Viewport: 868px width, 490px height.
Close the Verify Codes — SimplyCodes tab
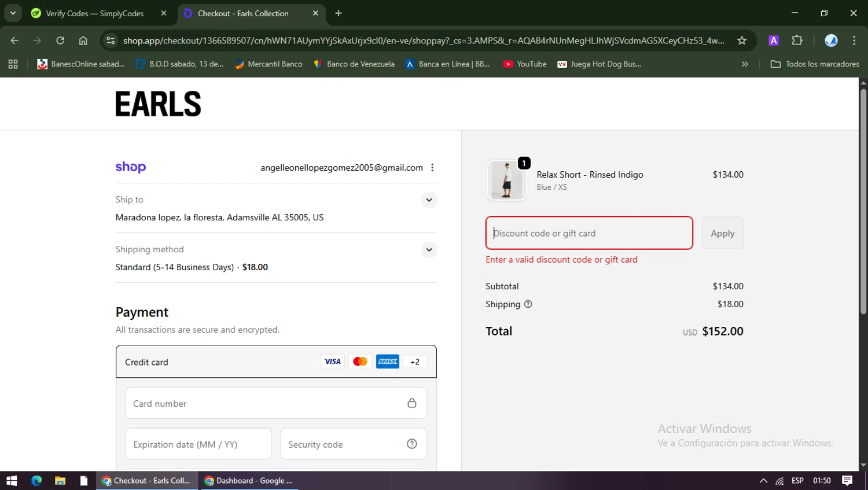click(x=164, y=13)
